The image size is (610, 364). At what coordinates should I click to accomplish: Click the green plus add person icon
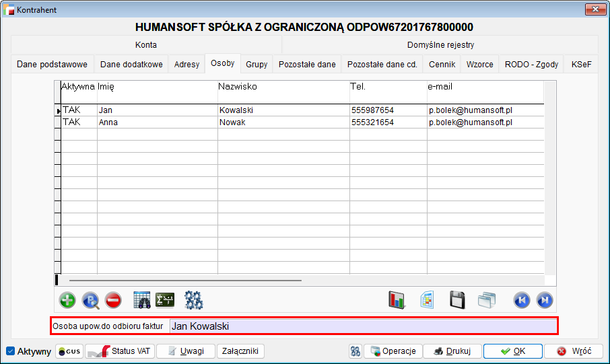coord(67,300)
